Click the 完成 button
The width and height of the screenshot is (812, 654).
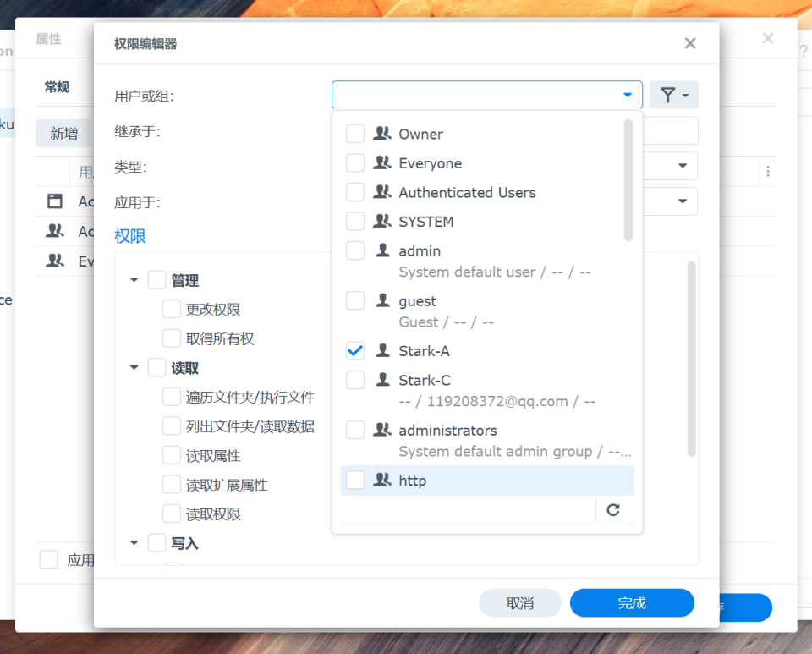pos(632,603)
